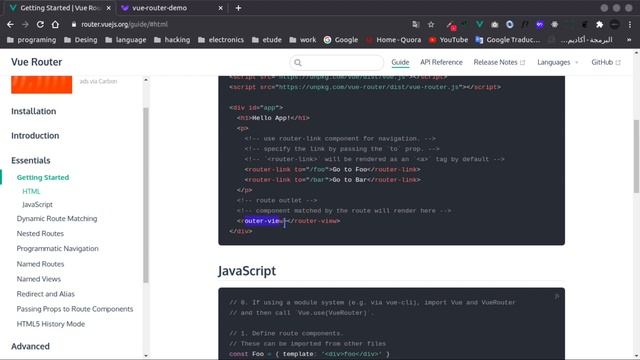Click the 'ads via Carbon' text

[98, 81]
